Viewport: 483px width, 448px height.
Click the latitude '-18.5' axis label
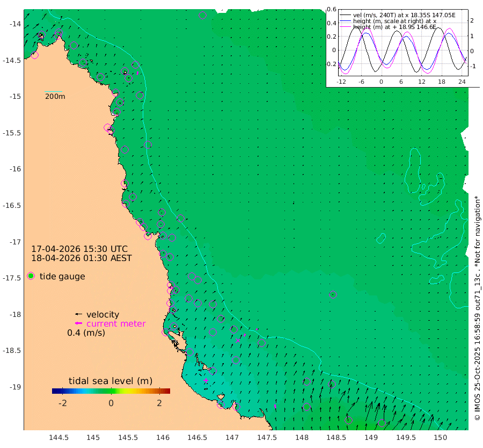[12, 351]
